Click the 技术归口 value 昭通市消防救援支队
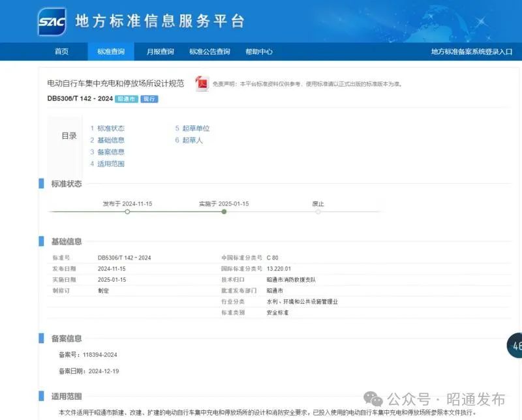This screenshot has height=420, width=522. click(x=291, y=280)
